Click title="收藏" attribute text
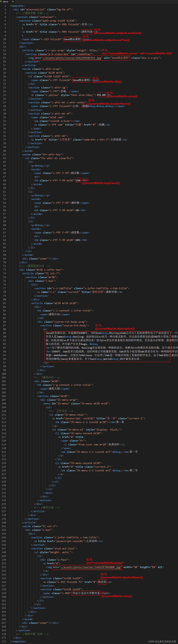The image size is (178, 644). click(74, 125)
